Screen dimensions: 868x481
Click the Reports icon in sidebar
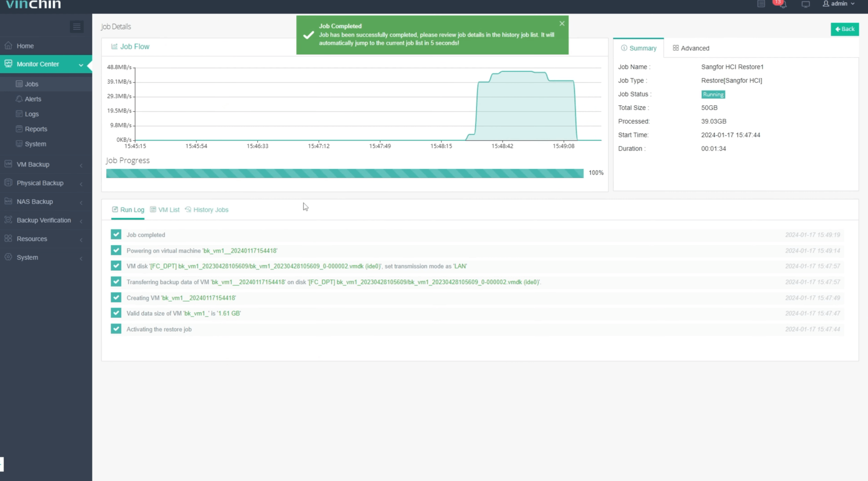(x=19, y=129)
